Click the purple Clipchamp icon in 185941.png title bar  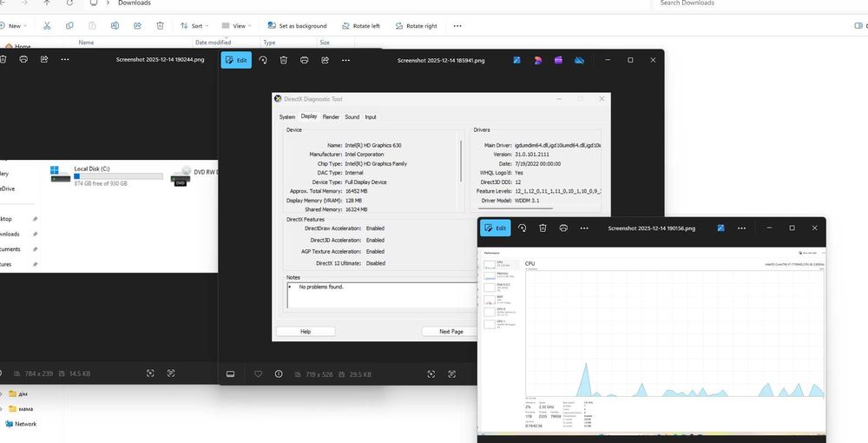(558, 60)
